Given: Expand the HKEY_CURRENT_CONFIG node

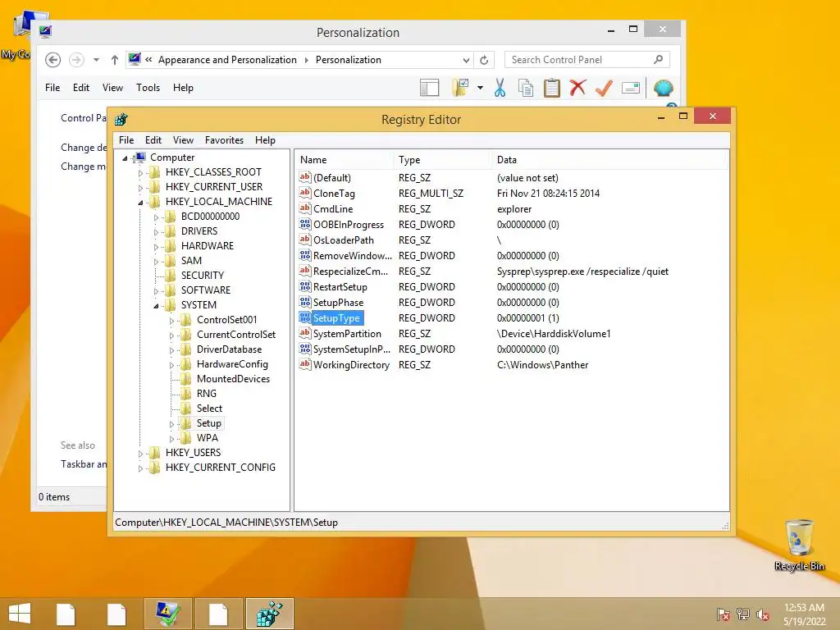Looking at the screenshot, I should click(x=140, y=468).
